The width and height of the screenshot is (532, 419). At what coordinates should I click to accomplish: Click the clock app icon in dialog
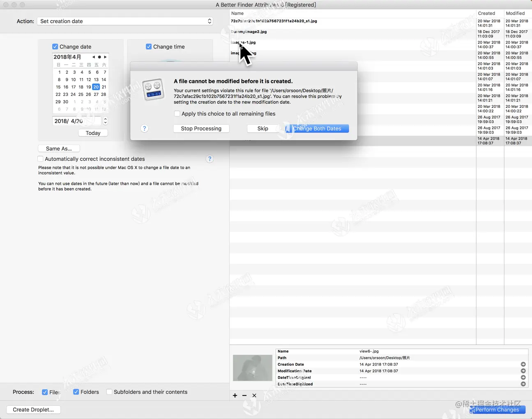tap(153, 90)
